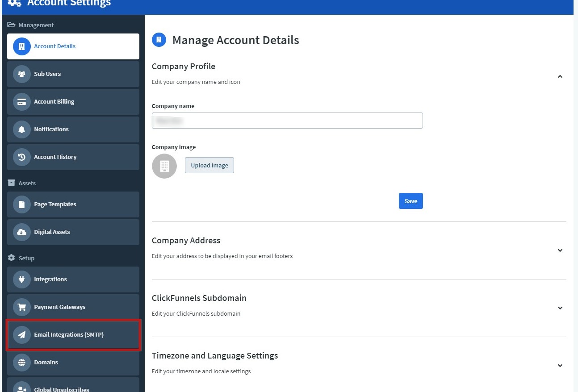Open Page Templates label
The height and width of the screenshot is (392, 578).
55,204
